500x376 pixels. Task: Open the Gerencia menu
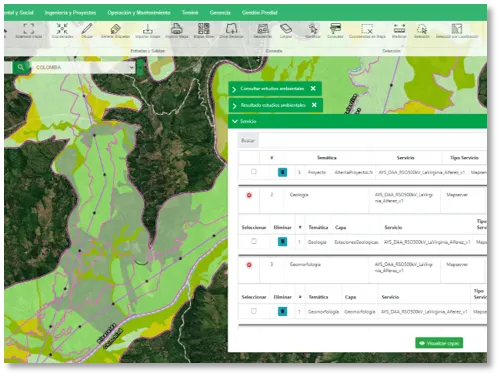(220, 13)
